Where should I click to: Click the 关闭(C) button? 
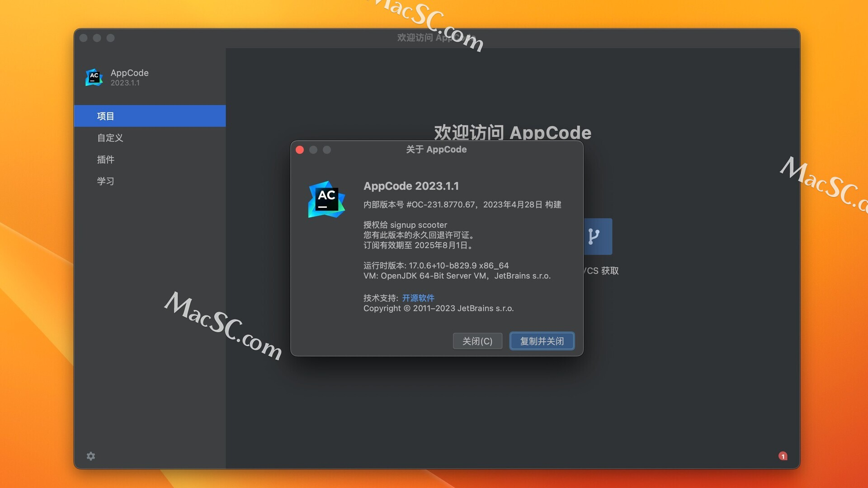(477, 341)
